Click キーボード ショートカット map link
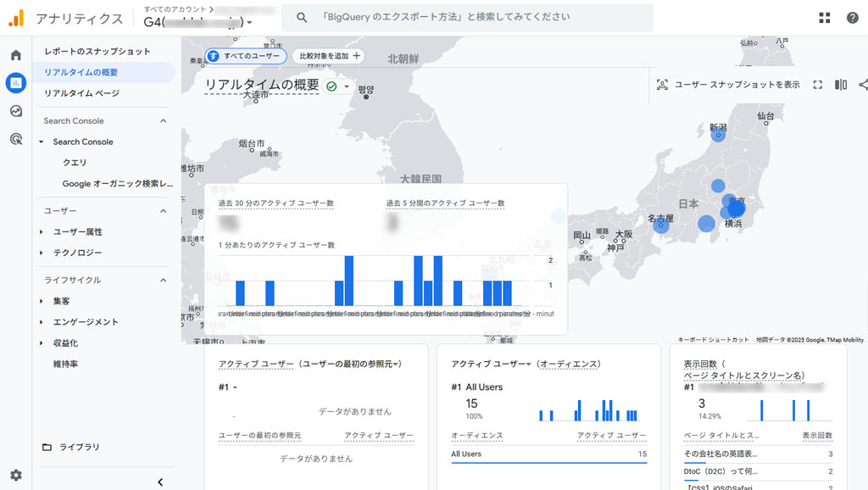Screen dimensions: 868x490 point(713,340)
